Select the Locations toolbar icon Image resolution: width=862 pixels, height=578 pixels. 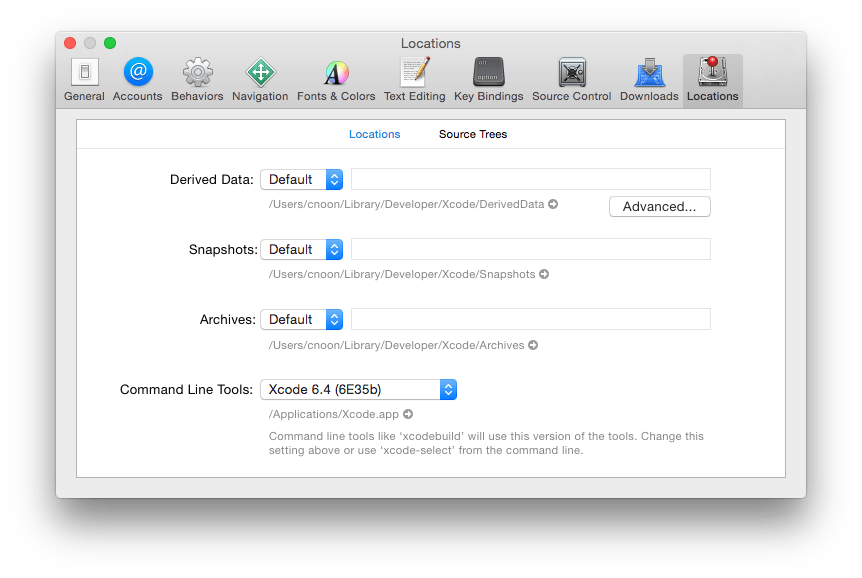pos(712,78)
